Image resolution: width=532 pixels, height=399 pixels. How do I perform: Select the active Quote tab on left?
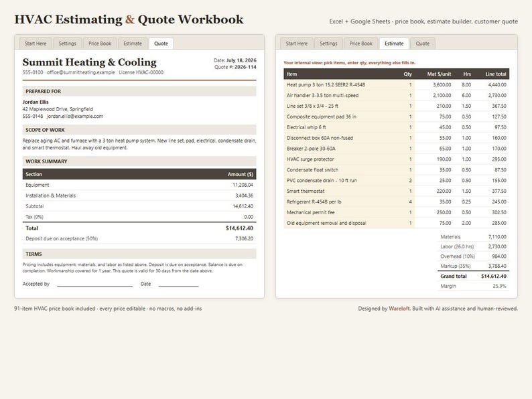pos(161,44)
